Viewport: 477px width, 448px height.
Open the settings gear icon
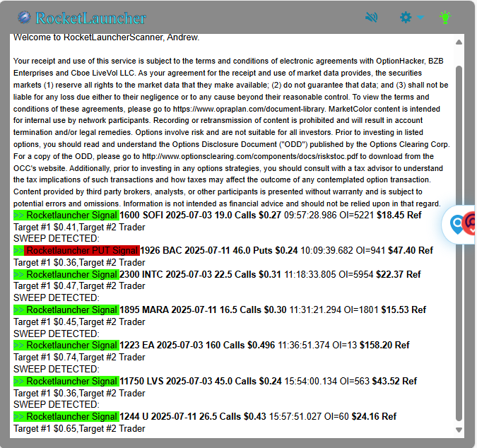406,18
